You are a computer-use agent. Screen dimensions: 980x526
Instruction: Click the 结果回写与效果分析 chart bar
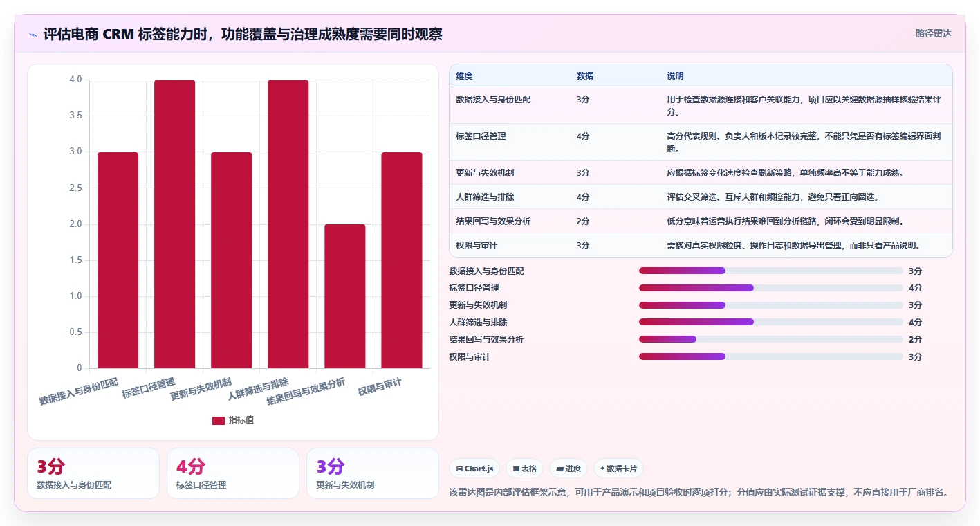[345, 296]
